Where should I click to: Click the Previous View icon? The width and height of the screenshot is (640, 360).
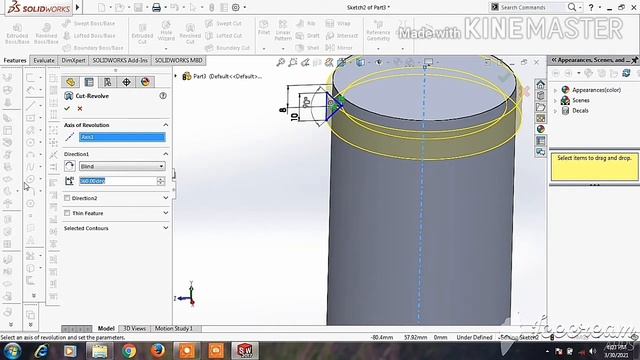[305, 62]
